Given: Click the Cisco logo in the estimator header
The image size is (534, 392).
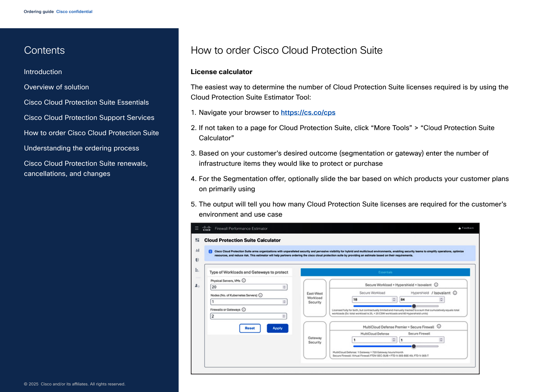Looking at the screenshot, I should [207, 228].
